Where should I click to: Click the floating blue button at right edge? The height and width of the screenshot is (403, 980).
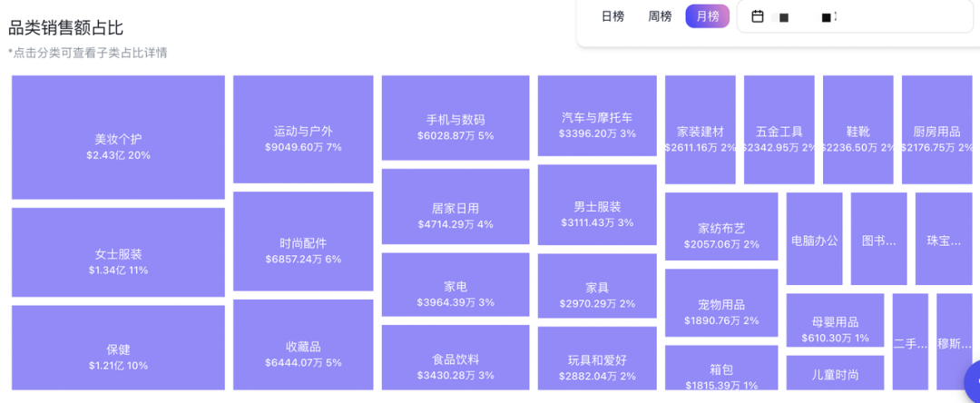coord(973,380)
